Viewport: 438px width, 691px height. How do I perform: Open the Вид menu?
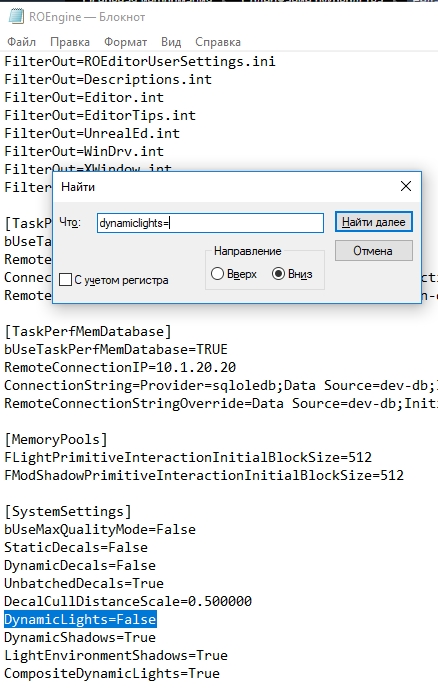(171, 42)
